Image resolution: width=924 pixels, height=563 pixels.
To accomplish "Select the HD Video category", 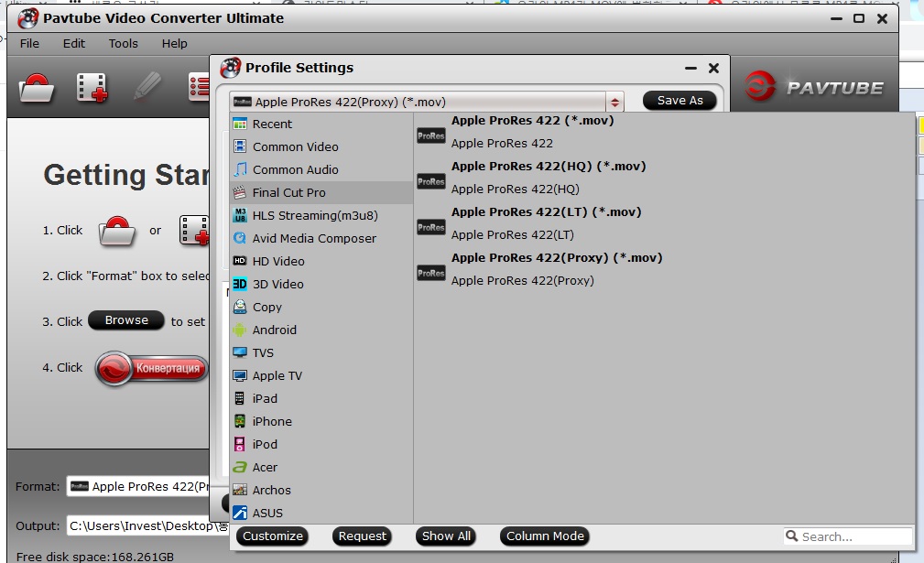I will pos(321,261).
